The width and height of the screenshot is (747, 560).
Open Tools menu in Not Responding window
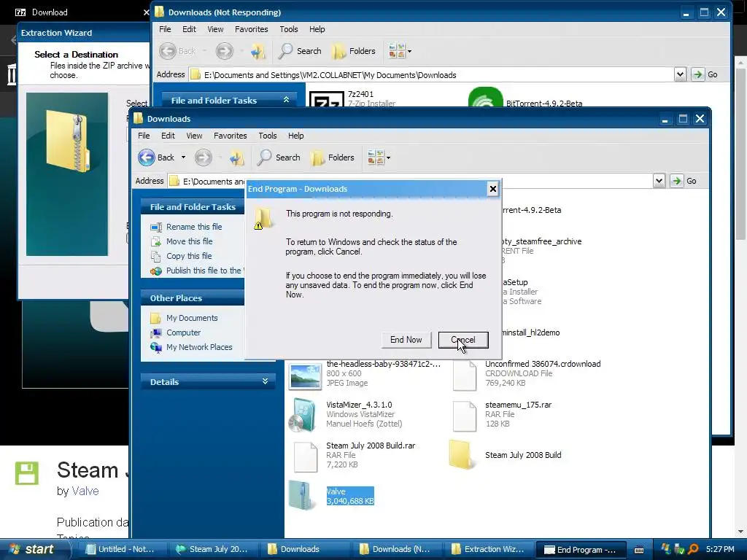[x=289, y=29]
